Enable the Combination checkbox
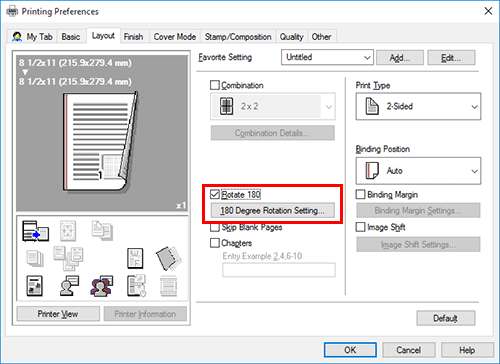This screenshot has width=500, height=364. click(x=215, y=85)
